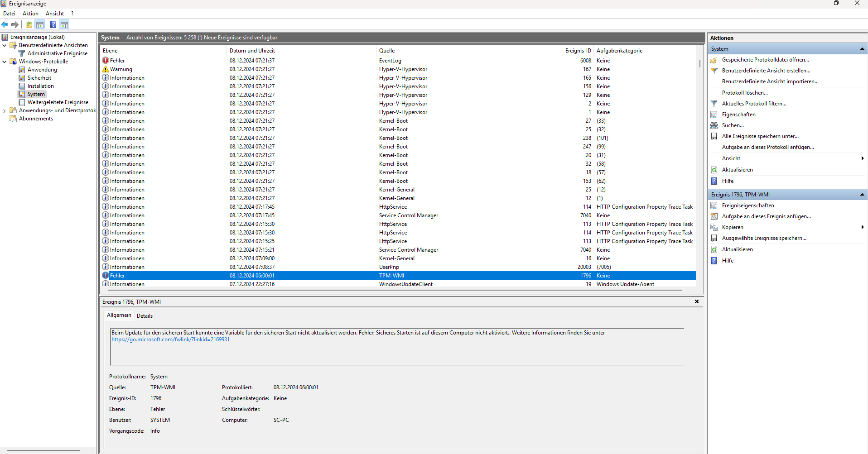Collapse the Windows-Protokolle tree node

click(x=5, y=62)
